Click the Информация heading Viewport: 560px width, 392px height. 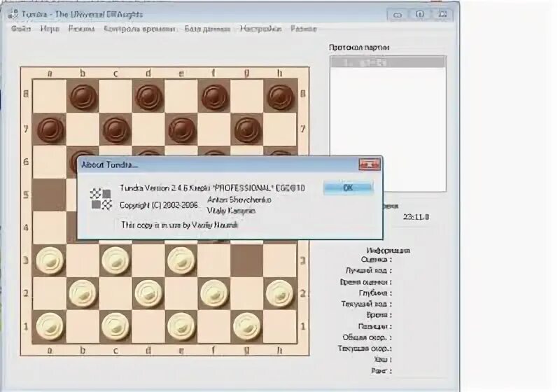(x=388, y=251)
